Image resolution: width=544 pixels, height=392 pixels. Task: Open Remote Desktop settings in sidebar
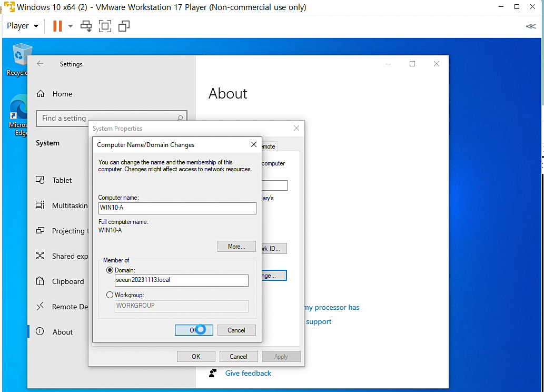click(x=62, y=307)
